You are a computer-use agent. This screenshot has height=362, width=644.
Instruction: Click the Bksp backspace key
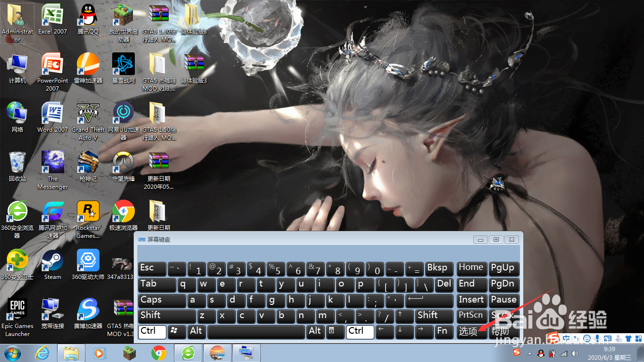(x=439, y=269)
